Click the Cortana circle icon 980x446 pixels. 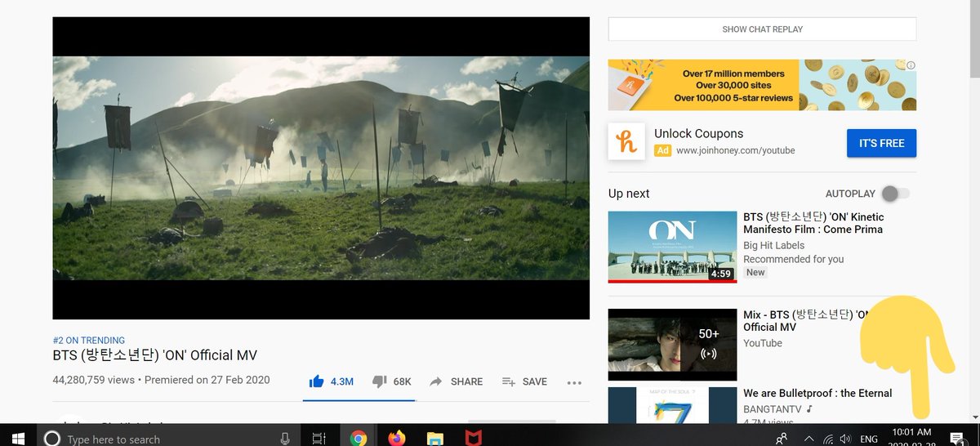click(x=51, y=439)
